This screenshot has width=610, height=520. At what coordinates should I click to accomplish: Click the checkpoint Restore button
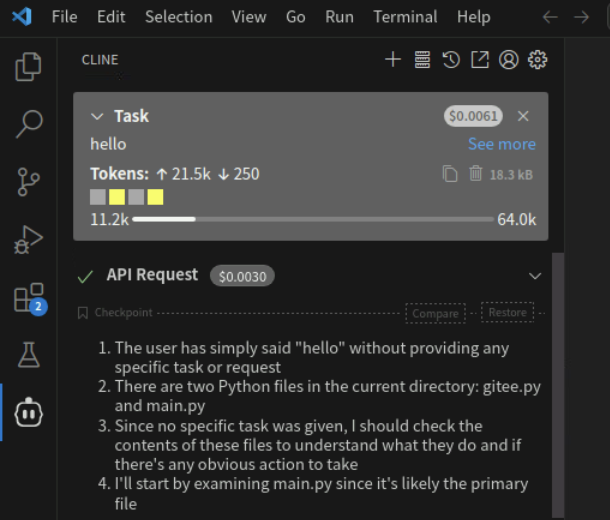click(507, 312)
